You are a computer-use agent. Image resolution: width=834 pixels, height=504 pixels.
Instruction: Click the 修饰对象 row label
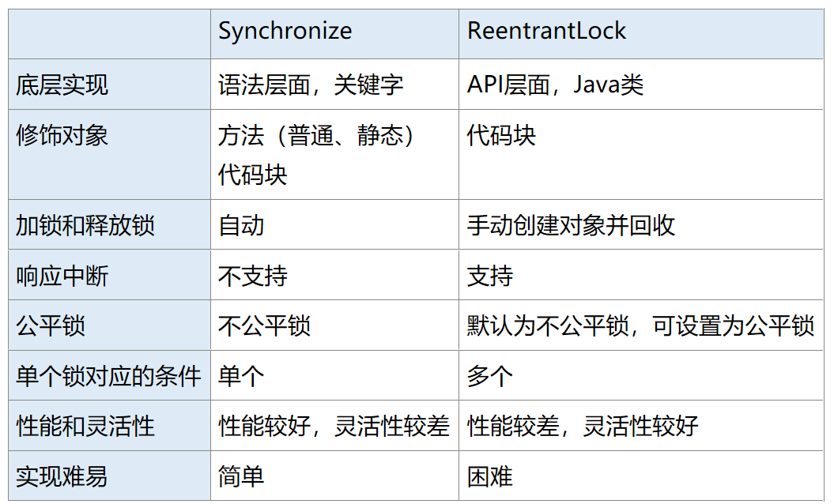pos(62,136)
